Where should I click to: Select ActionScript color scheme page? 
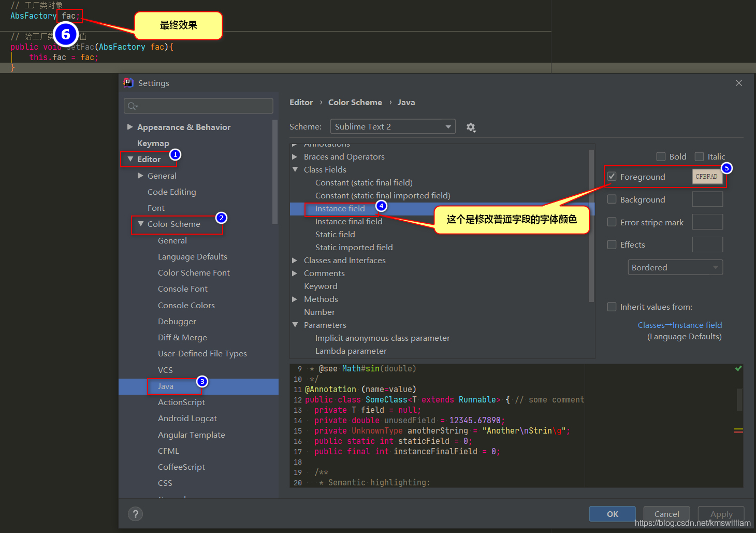click(x=181, y=402)
